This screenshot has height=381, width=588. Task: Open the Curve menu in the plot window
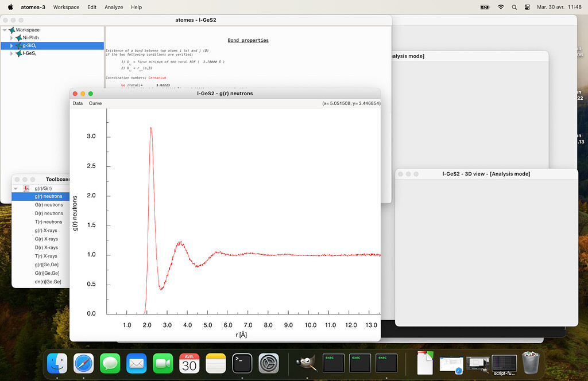(x=95, y=103)
